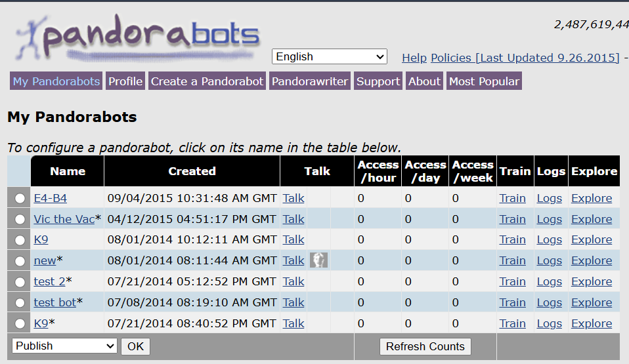Explore the E4-B4 bot
This screenshot has width=629, height=364.
(592, 198)
